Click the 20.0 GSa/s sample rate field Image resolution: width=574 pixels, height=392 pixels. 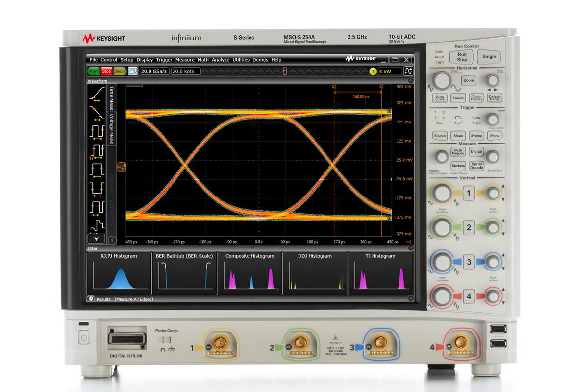pyautogui.click(x=154, y=71)
